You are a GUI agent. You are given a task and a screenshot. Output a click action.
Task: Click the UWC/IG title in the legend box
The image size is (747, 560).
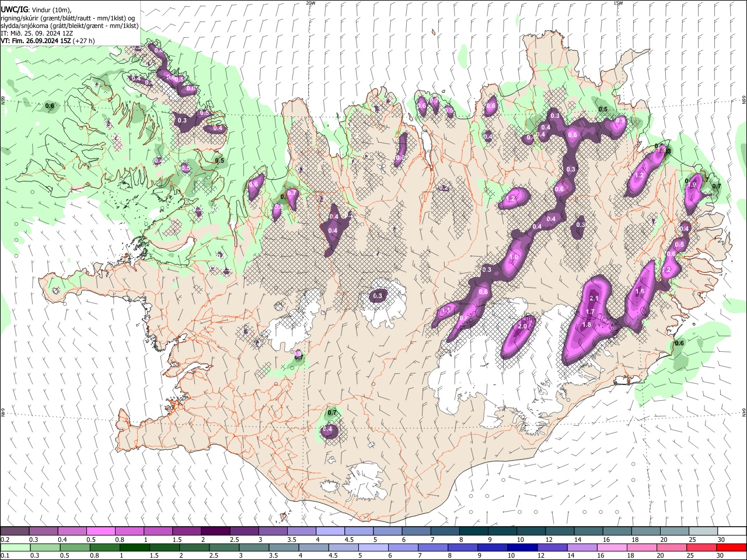(14, 9)
